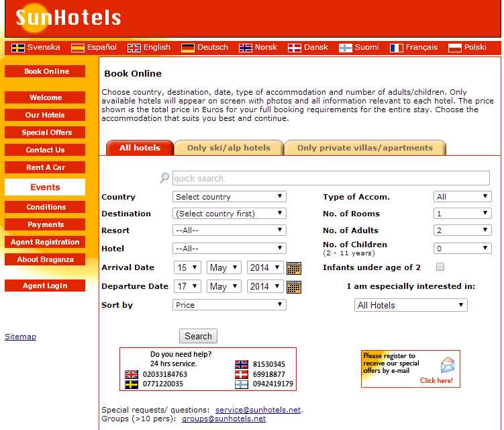The width and height of the screenshot is (504, 430).
Task: Open the No. of Rooms dropdown
Action: [462, 214]
